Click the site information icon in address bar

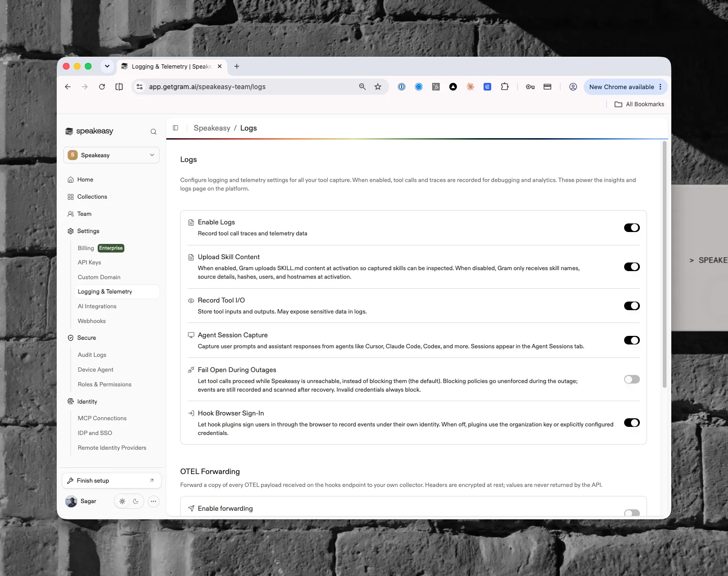click(140, 87)
